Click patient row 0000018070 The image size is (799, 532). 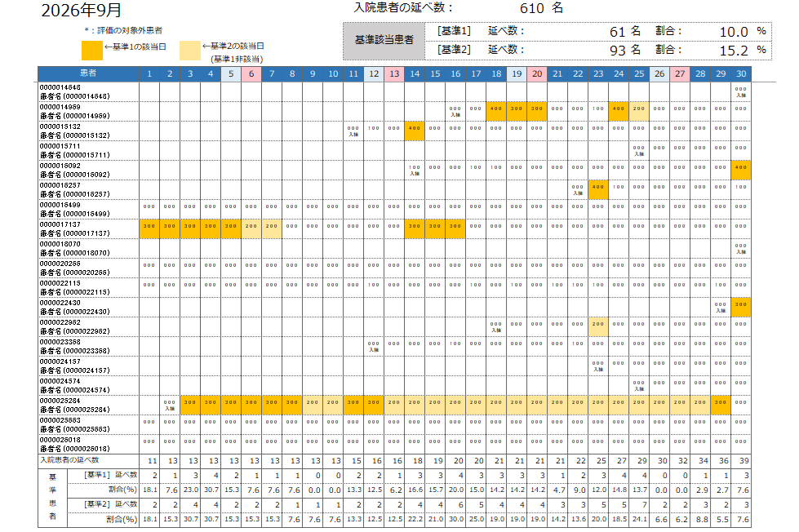[394, 249]
